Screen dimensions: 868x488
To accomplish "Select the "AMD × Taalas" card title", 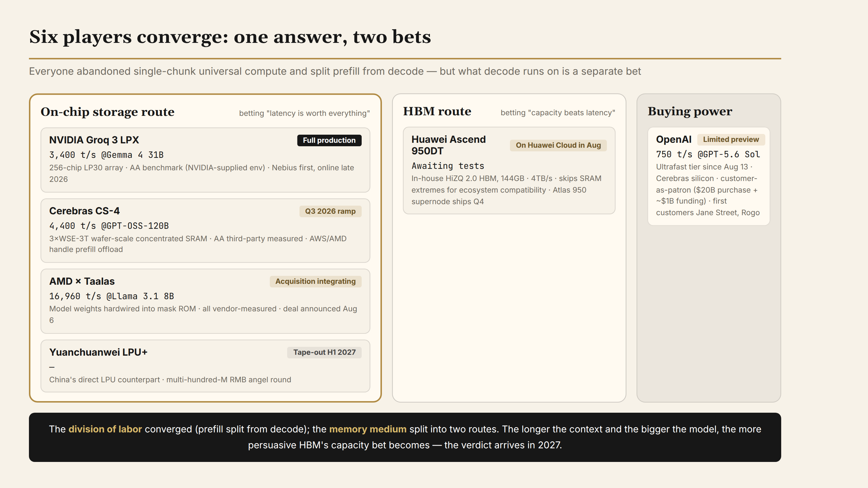I will (82, 281).
